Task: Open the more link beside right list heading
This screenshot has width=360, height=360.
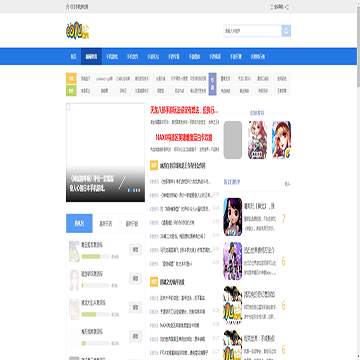Action: pyautogui.click(x=287, y=183)
